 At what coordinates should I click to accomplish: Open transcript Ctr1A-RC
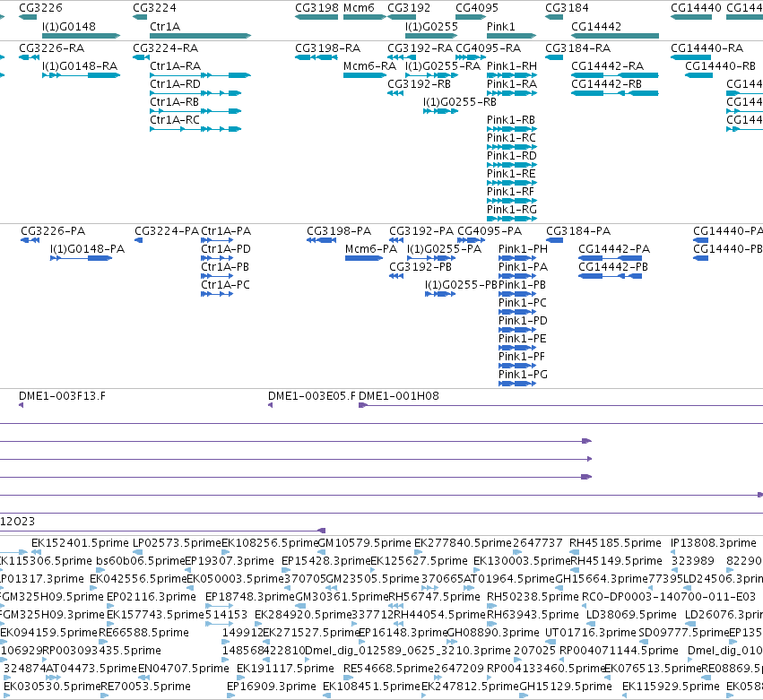click(x=195, y=129)
